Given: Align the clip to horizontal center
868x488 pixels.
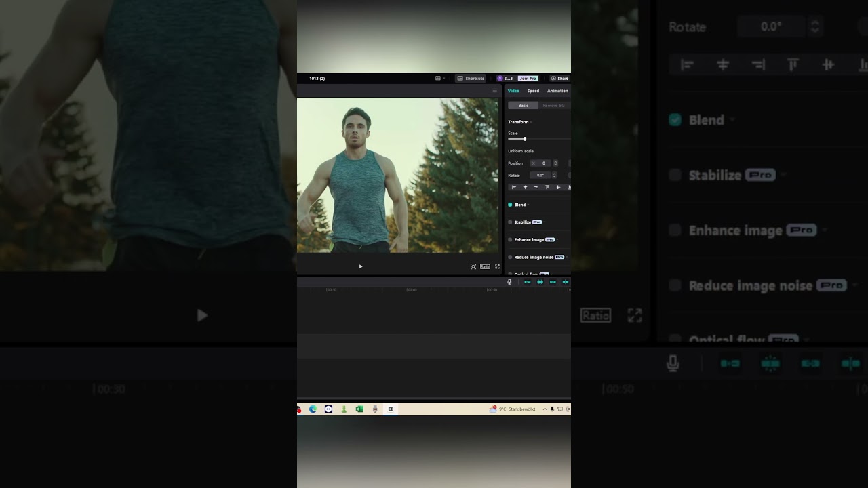Looking at the screenshot, I should (x=525, y=187).
